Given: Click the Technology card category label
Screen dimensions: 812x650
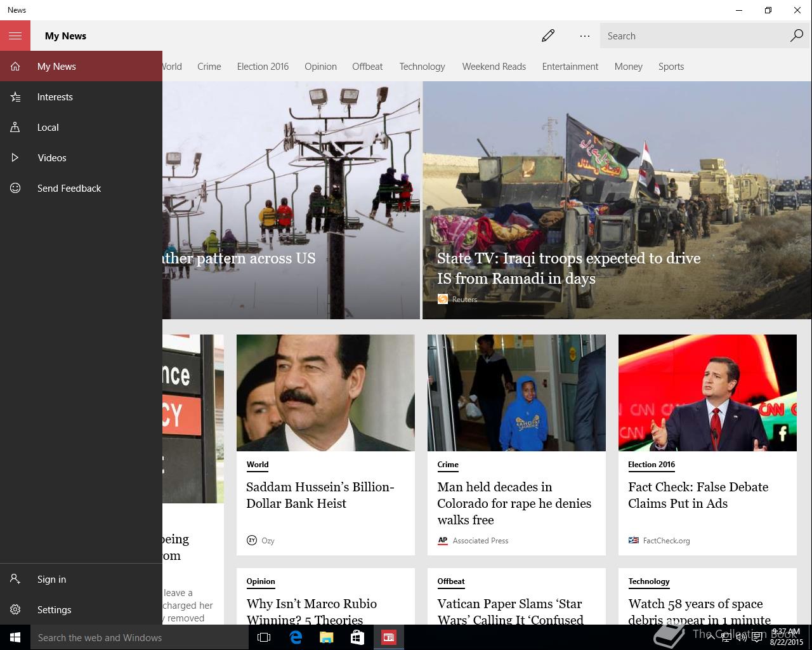Looking at the screenshot, I should (649, 581).
